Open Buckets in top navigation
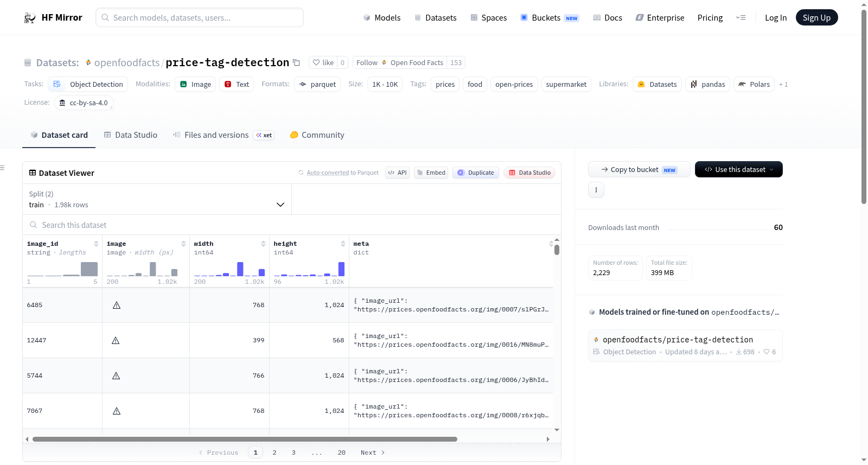The height and width of the screenshot is (465, 868). [550, 17]
